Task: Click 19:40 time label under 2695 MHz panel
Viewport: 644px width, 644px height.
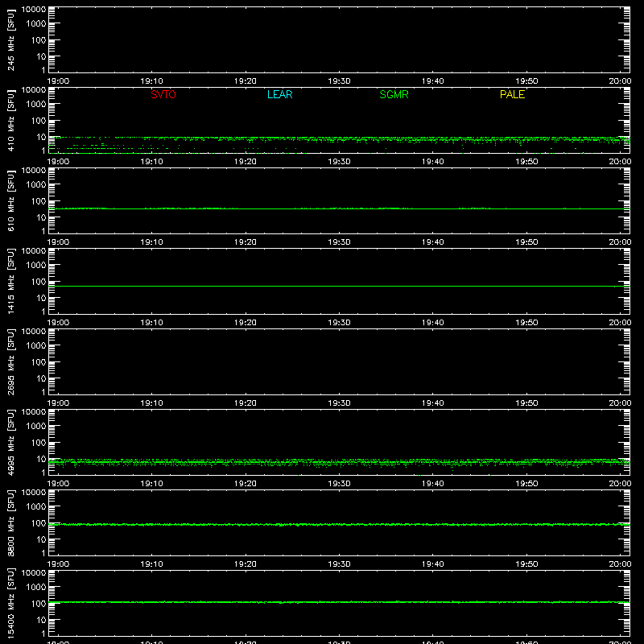Action: click(433, 403)
